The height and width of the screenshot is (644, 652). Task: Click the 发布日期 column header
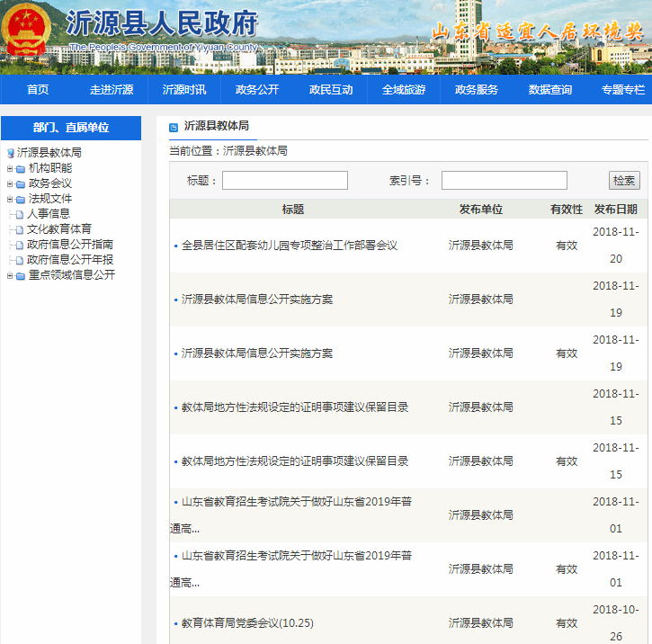point(616,210)
